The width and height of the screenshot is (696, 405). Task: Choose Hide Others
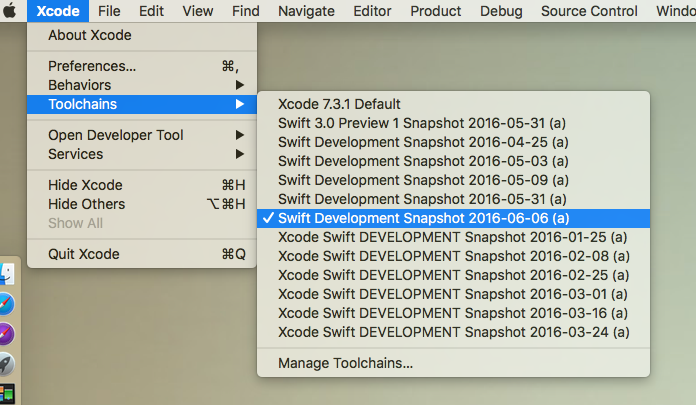pyautogui.click(x=142, y=204)
